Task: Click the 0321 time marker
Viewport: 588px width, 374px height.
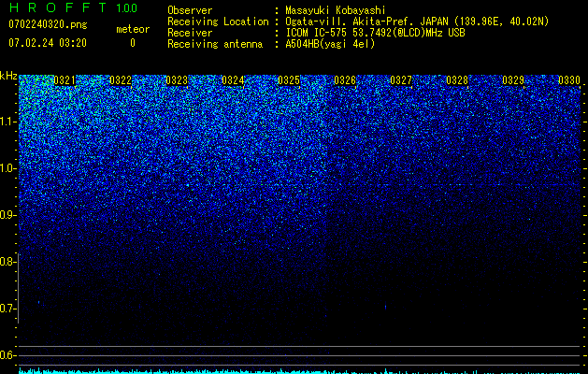Action: click(65, 80)
